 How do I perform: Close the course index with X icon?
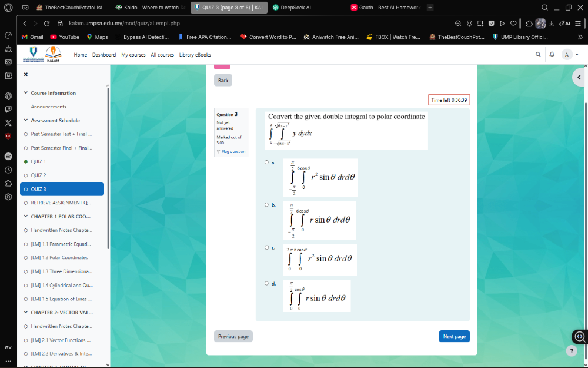[x=26, y=75]
